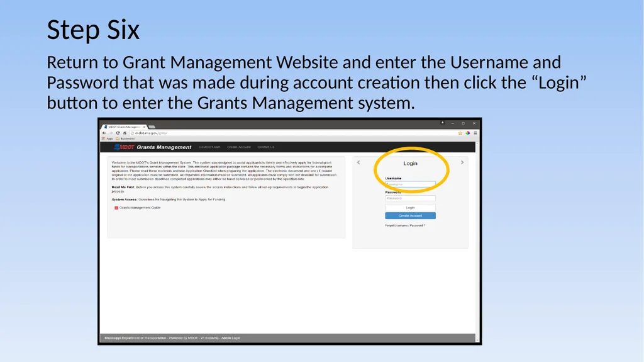644x362 pixels.
Task: Click the 'Login' heading in the panel
Action: [x=410, y=163]
